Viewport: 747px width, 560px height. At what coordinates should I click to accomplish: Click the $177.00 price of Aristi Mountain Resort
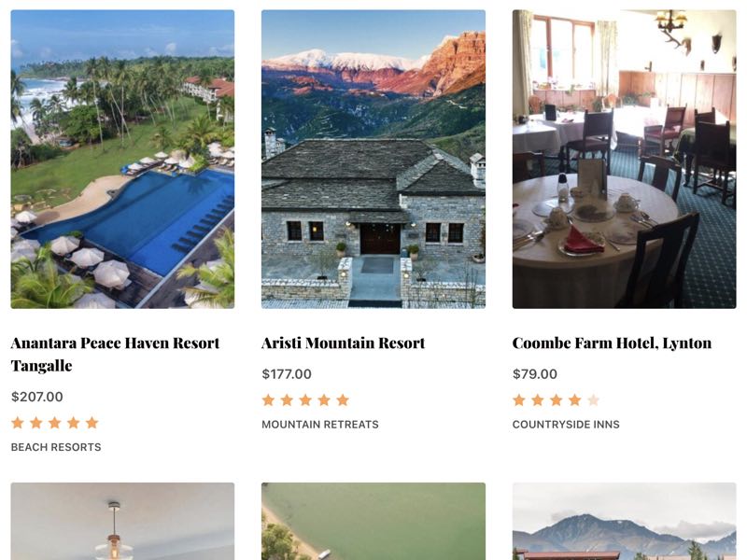(287, 374)
